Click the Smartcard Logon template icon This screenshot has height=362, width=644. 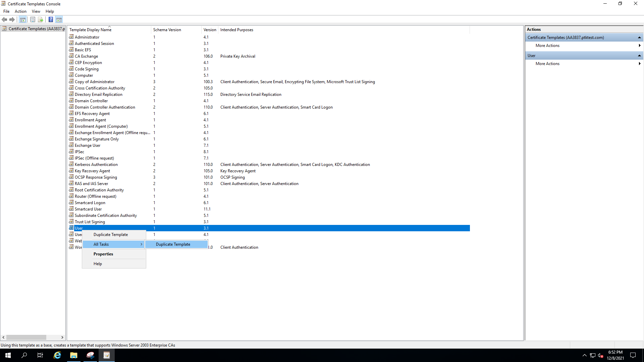click(71, 202)
